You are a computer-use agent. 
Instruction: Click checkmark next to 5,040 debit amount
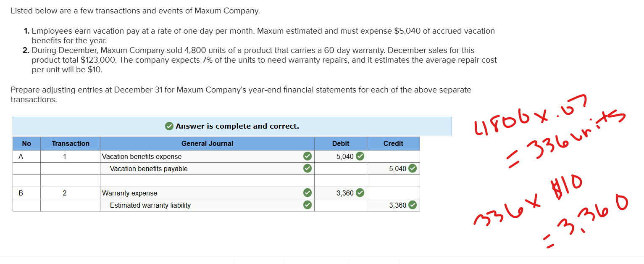360,156
